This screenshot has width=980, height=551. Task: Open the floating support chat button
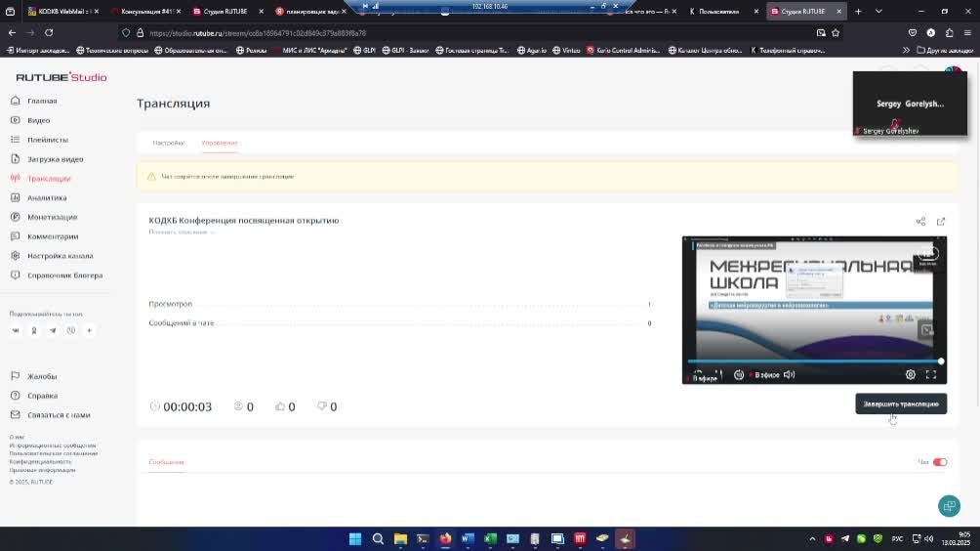click(x=949, y=506)
